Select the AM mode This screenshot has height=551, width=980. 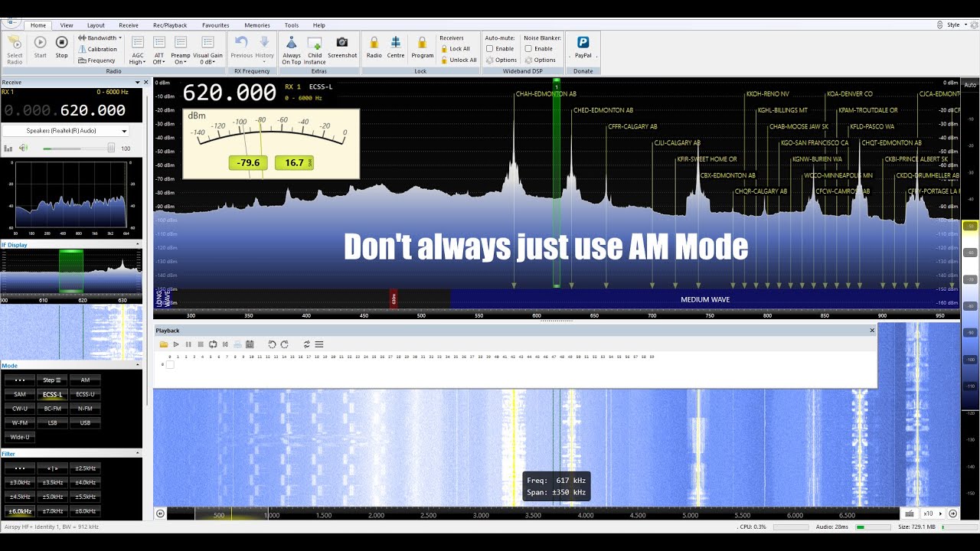pyautogui.click(x=85, y=380)
